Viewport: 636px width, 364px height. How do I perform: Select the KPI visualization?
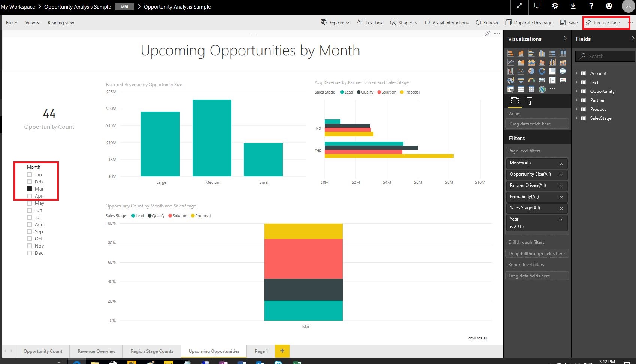563,80
